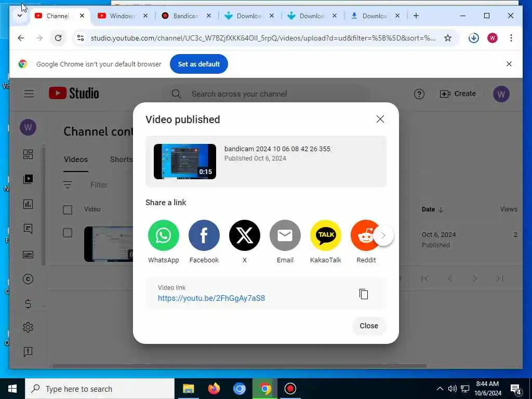
Task: Share video on X
Action: pos(245,235)
